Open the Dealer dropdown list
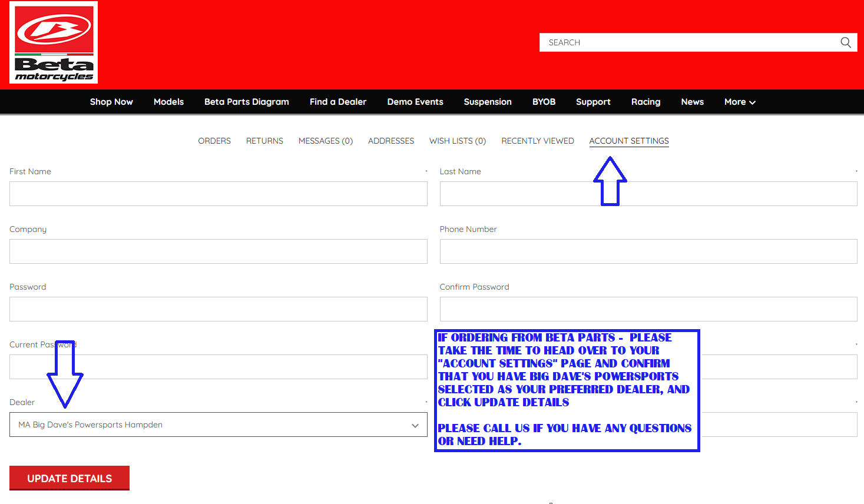 (x=219, y=425)
